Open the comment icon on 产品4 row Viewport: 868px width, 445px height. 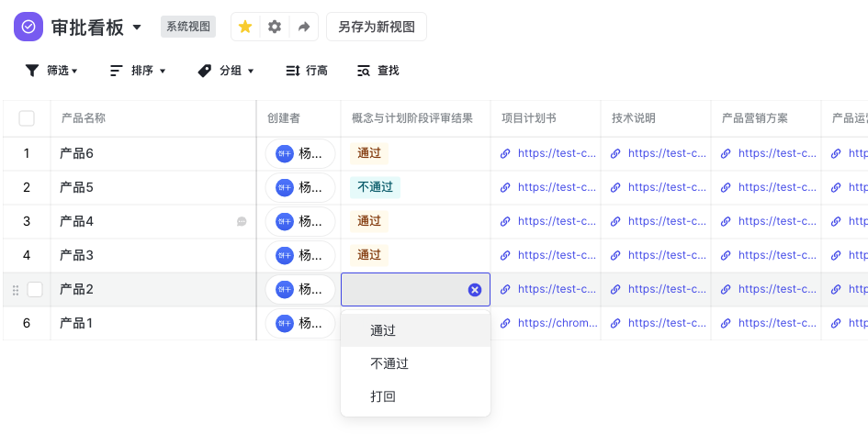point(242,221)
